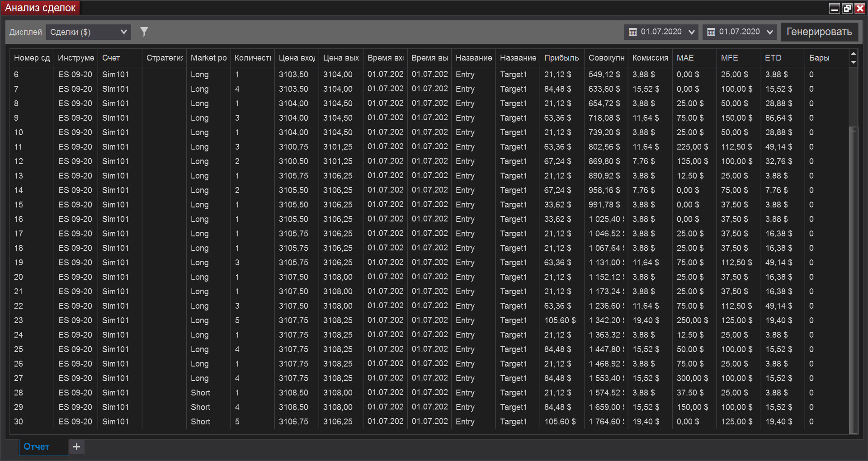Click MAE 225,00 $ in trade 11
The image size is (868, 461).
(x=692, y=147)
